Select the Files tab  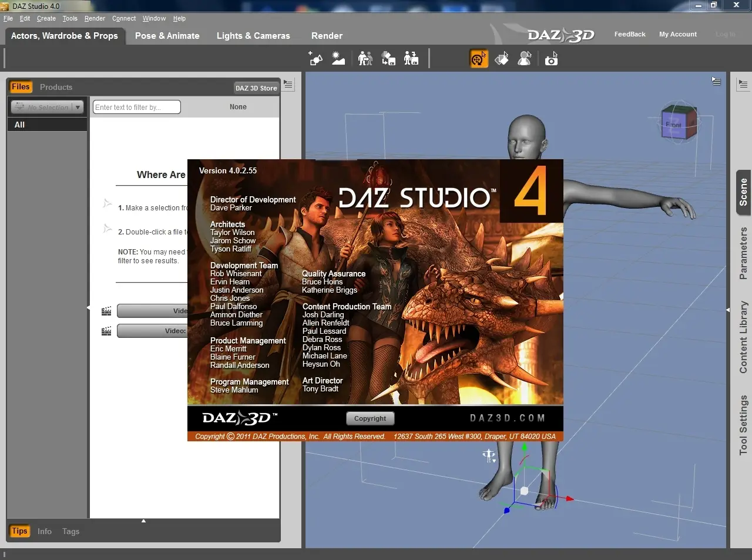(21, 86)
